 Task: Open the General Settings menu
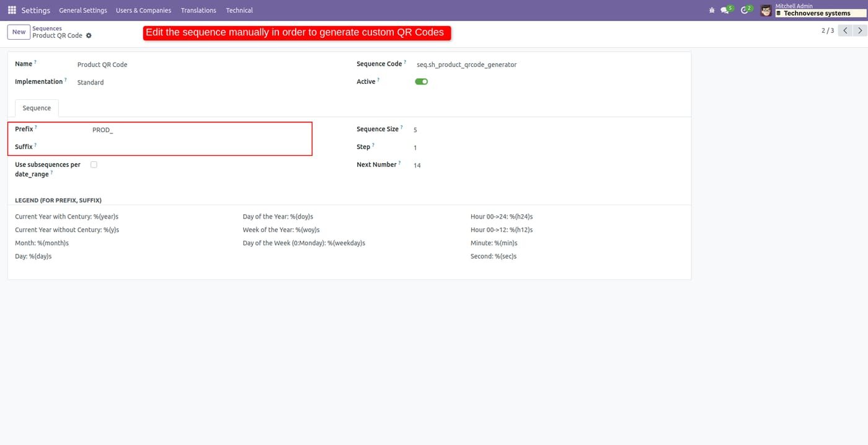pyautogui.click(x=83, y=11)
